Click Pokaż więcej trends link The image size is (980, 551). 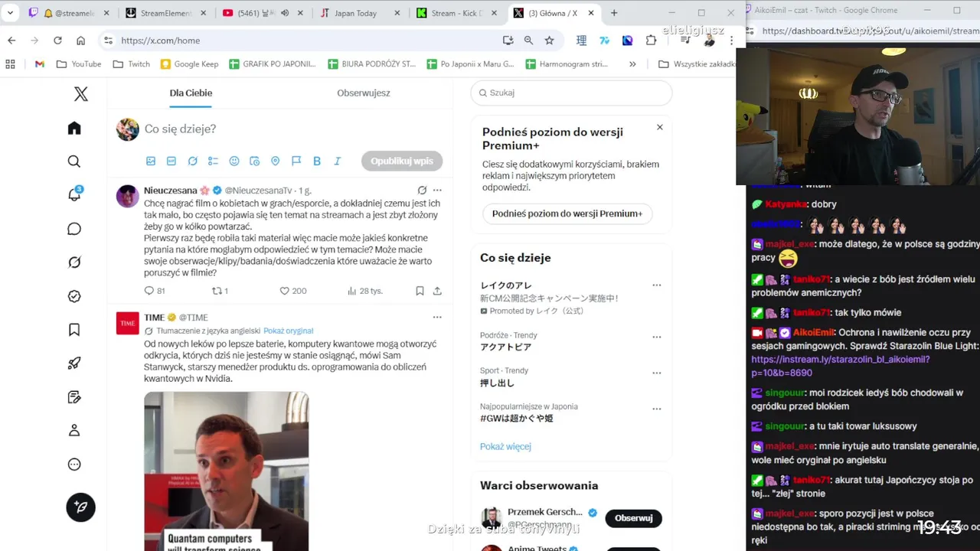505,446
